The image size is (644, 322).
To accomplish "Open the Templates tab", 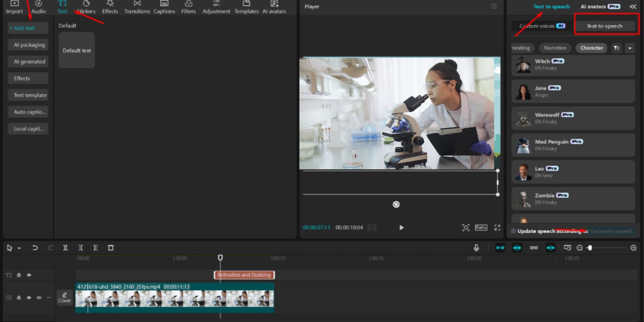I will (x=246, y=7).
